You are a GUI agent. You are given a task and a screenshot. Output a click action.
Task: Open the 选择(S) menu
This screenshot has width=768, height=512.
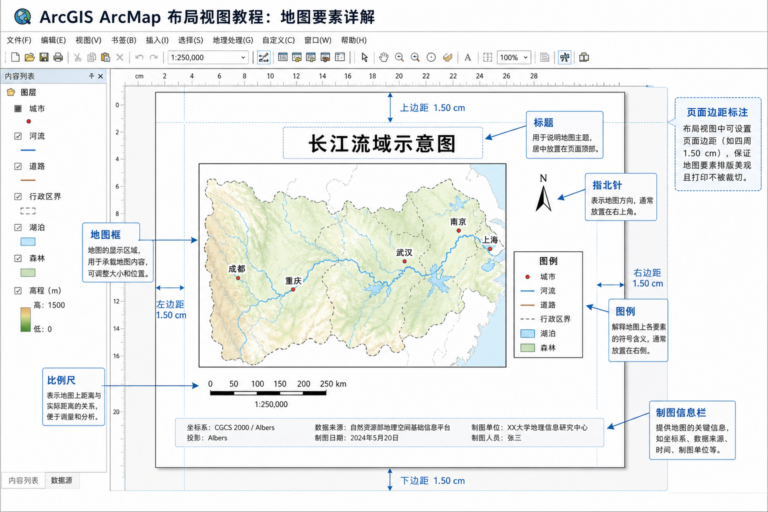pyautogui.click(x=191, y=40)
